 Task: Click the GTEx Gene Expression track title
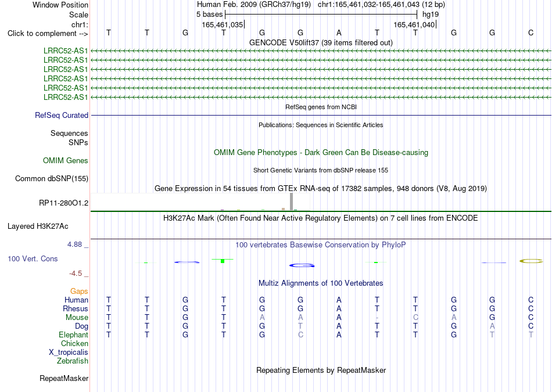pyautogui.click(x=321, y=188)
